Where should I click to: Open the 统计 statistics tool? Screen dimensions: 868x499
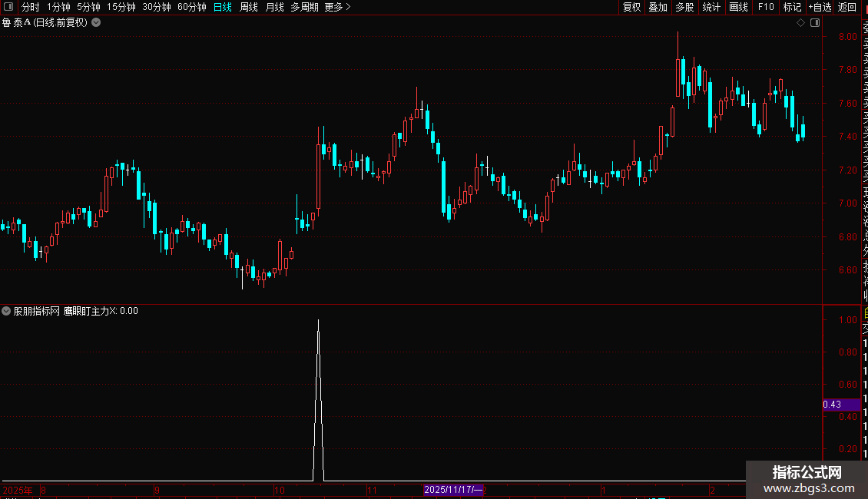(711, 7)
